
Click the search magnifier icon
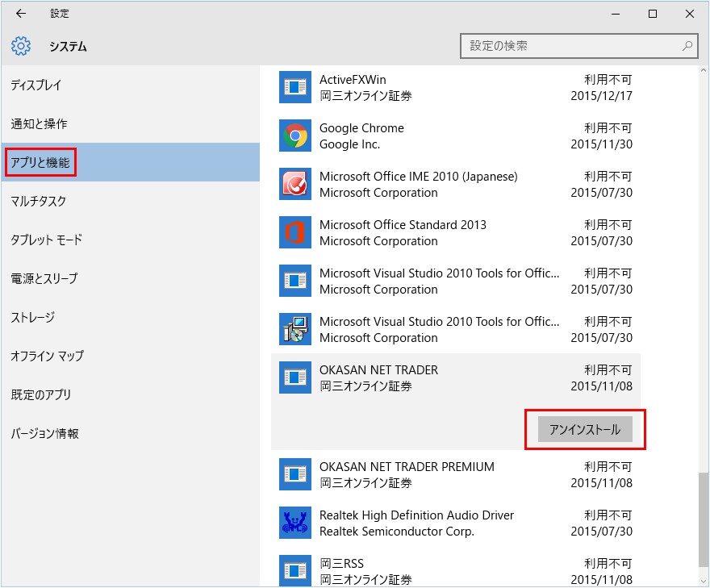tap(687, 46)
